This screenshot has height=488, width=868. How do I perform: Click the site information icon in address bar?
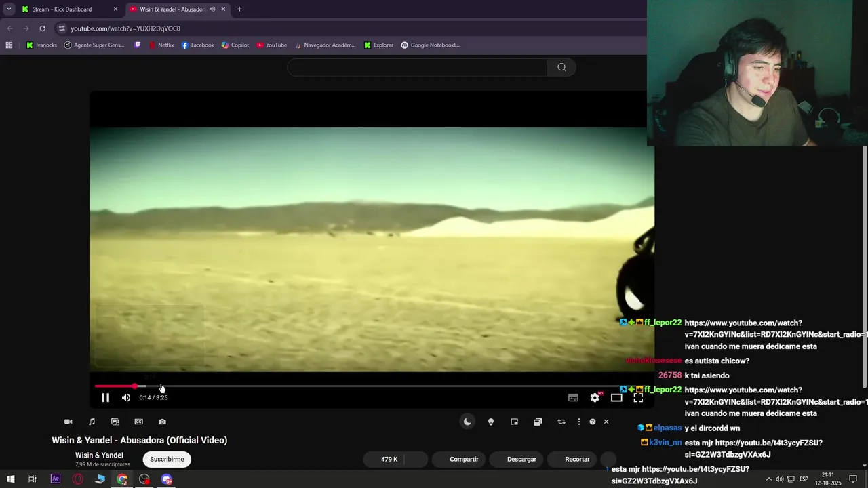click(62, 28)
